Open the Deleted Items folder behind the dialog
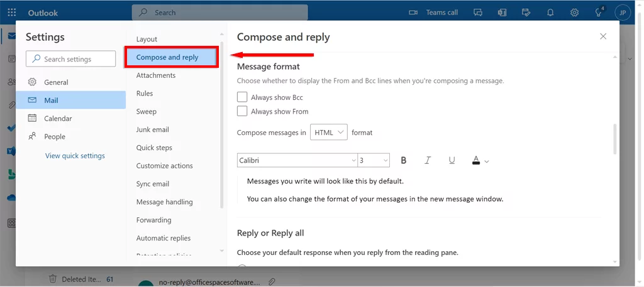Screen dimensions: 644x287 tap(80, 279)
